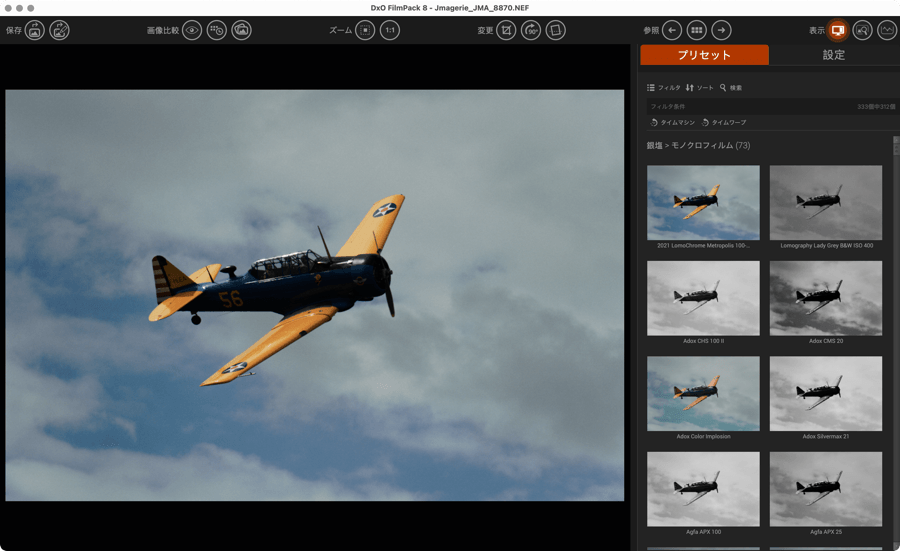
Task: Click the side-by-side images comparison icon
Action: pyautogui.click(x=241, y=31)
